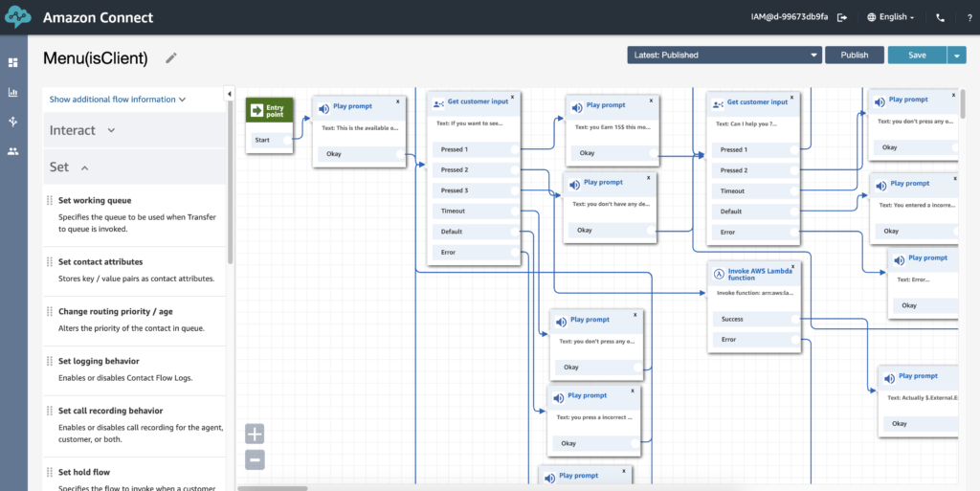This screenshot has height=491, width=980.
Task: Select the Set working queue block
Action: click(134, 214)
